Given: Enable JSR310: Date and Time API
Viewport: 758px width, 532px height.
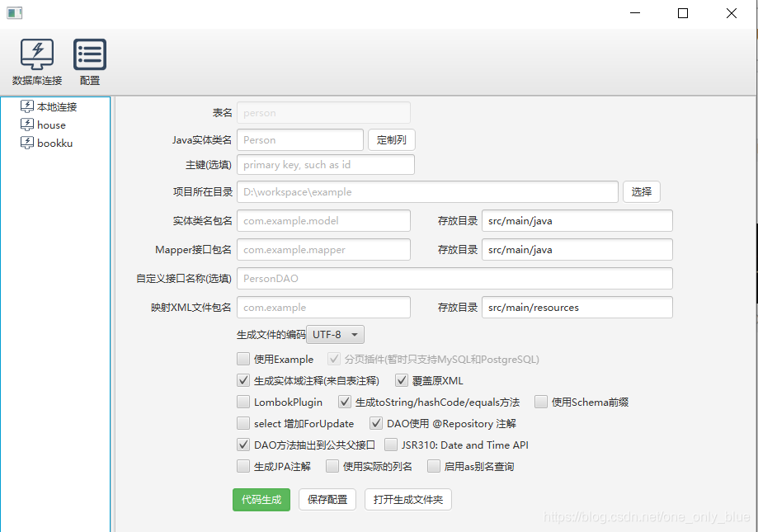Looking at the screenshot, I should point(391,445).
